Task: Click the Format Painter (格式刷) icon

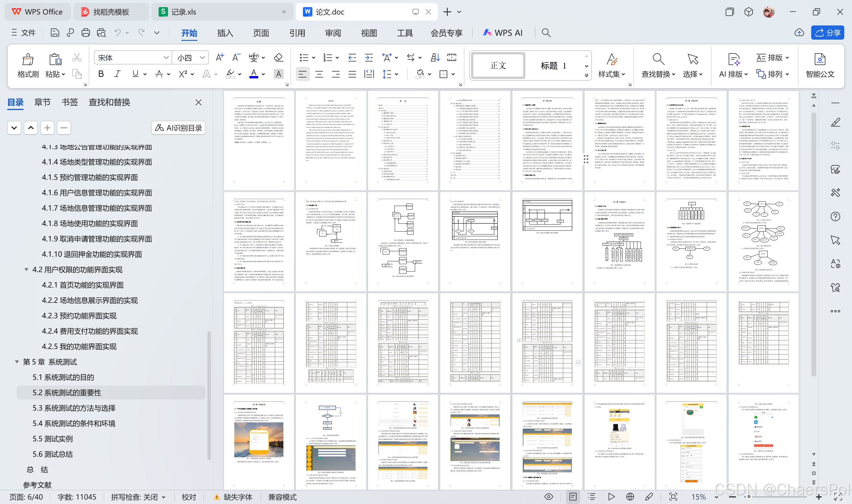Action: (28, 59)
